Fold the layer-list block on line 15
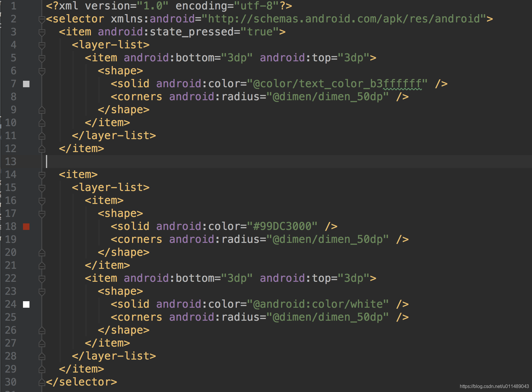 [42, 188]
